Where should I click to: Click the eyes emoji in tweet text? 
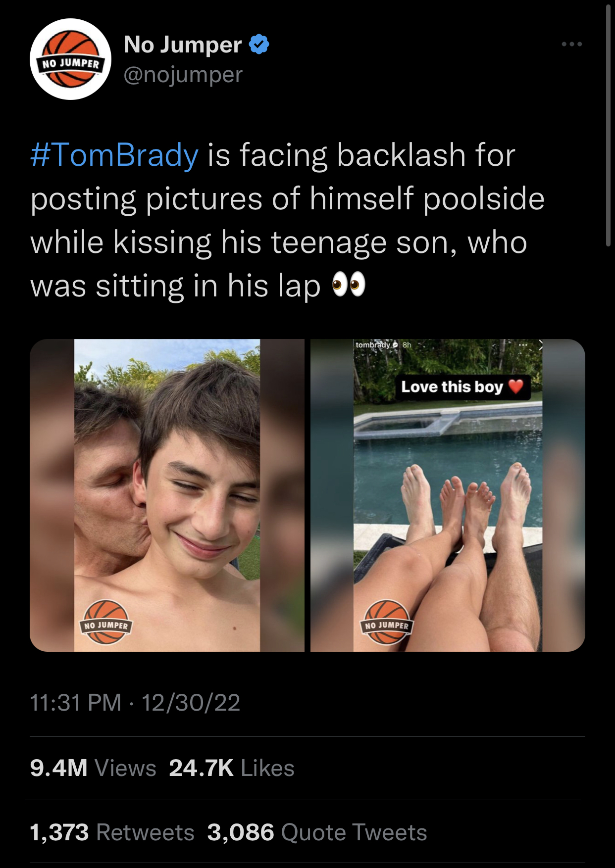tap(349, 285)
